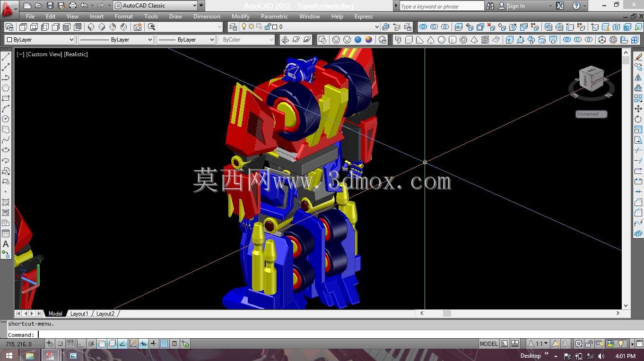Click the Sphere solid icon

pyautogui.click(x=442, y=40)
